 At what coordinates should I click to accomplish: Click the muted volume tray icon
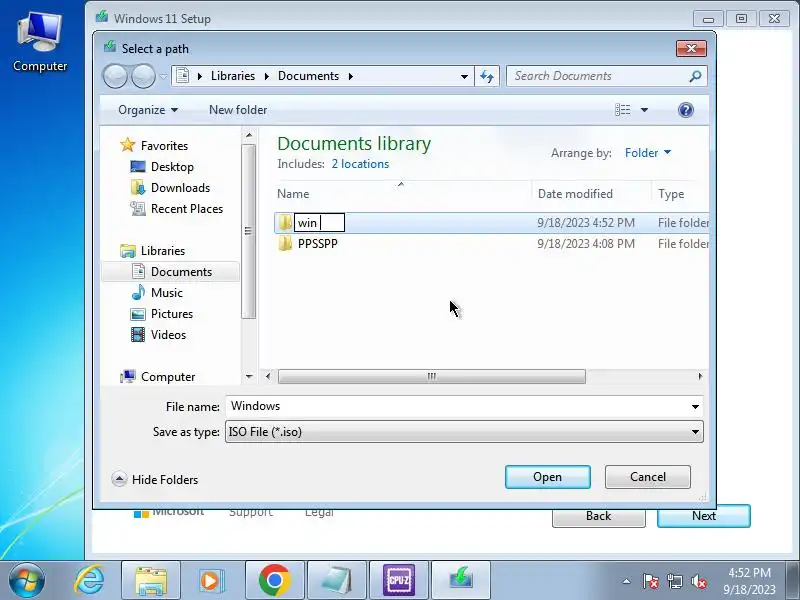pyautogui.click(x=698, y=581)
